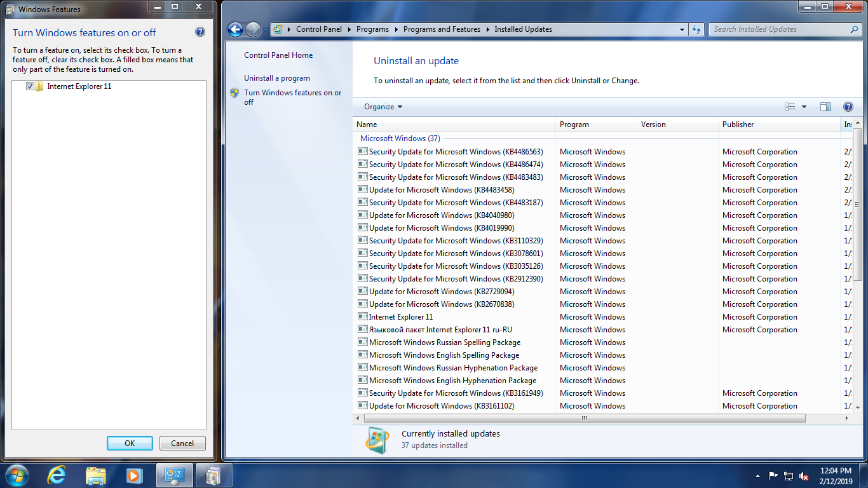868x488 pixels.
Task: Click the clock showing 12:04 PM
Action: coord(836,471)
